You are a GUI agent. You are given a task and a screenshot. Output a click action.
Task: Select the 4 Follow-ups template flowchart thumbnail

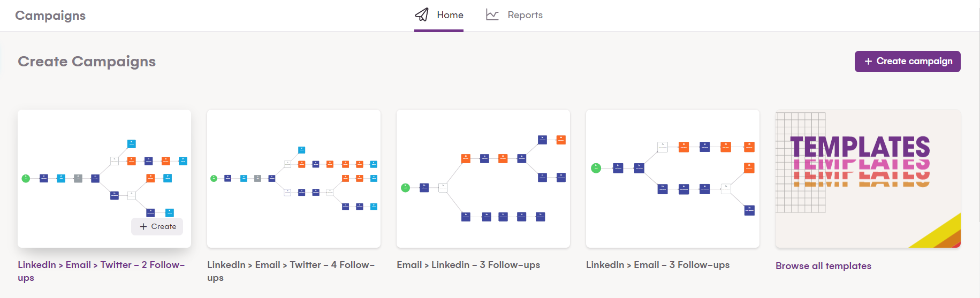(294, 179)
